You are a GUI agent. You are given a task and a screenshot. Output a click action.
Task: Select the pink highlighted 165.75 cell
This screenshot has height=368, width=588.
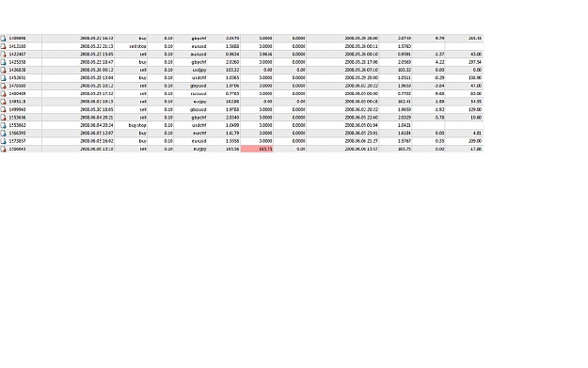click(x=257, y=149)
